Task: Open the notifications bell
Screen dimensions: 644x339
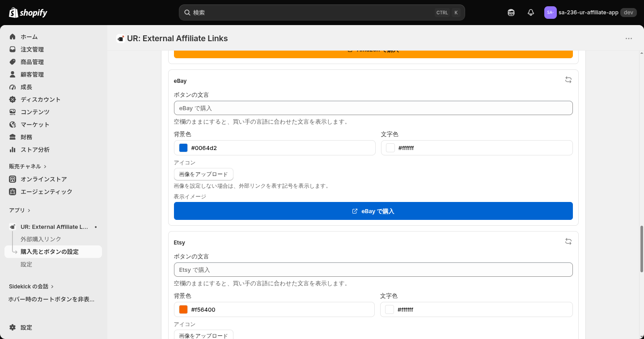Action: 531,13
